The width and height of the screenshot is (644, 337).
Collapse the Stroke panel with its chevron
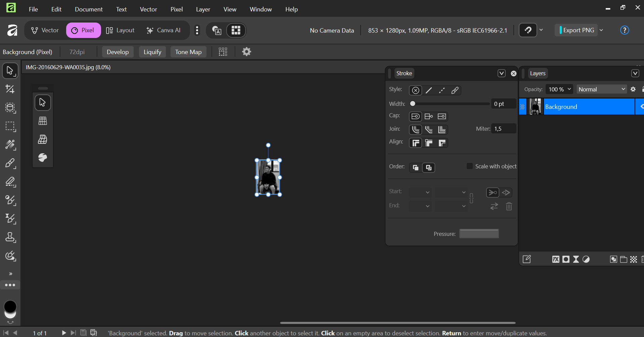[502, 73]
